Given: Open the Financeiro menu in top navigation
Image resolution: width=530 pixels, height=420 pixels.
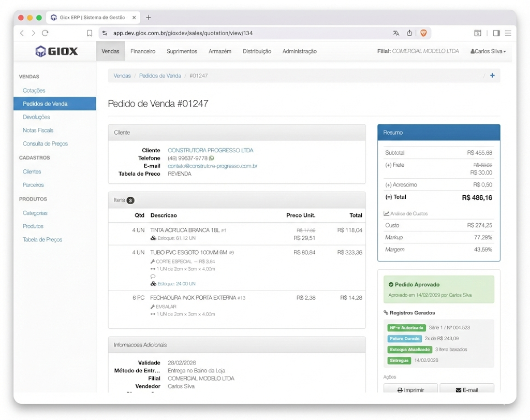Looking at the screenshot, I should pyautogui.click(x=143, y=51).
